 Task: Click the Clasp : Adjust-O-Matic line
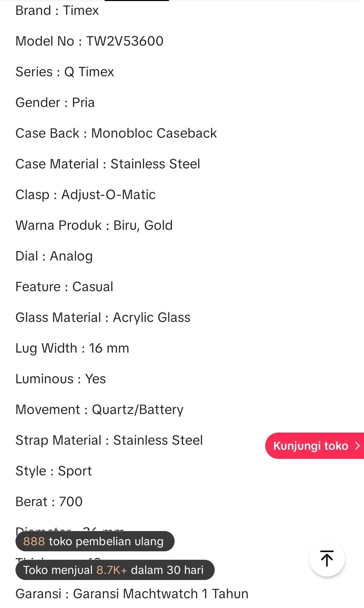pyautogui.click(x=85, y=195)
